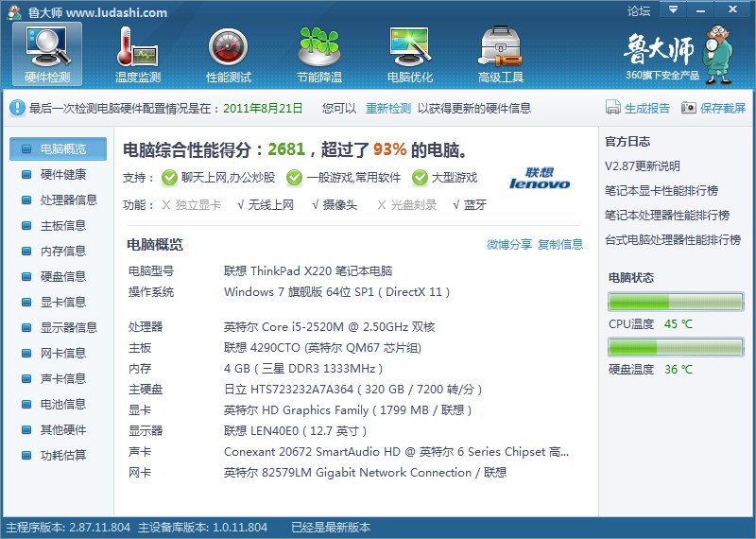Image resolution: width=756 pixels, height=539 pixels.
Task: Select 硬盘信息 in the sidebar
Action: (58, 276)
